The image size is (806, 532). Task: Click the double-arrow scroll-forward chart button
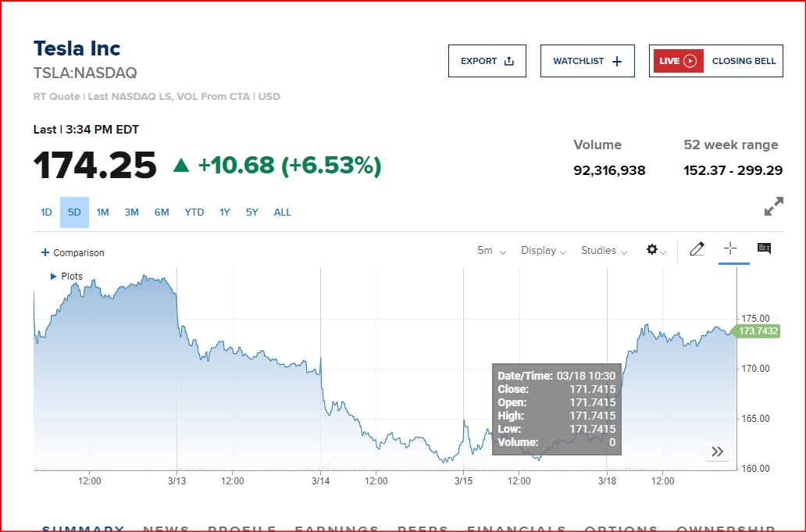click(717, 451)
